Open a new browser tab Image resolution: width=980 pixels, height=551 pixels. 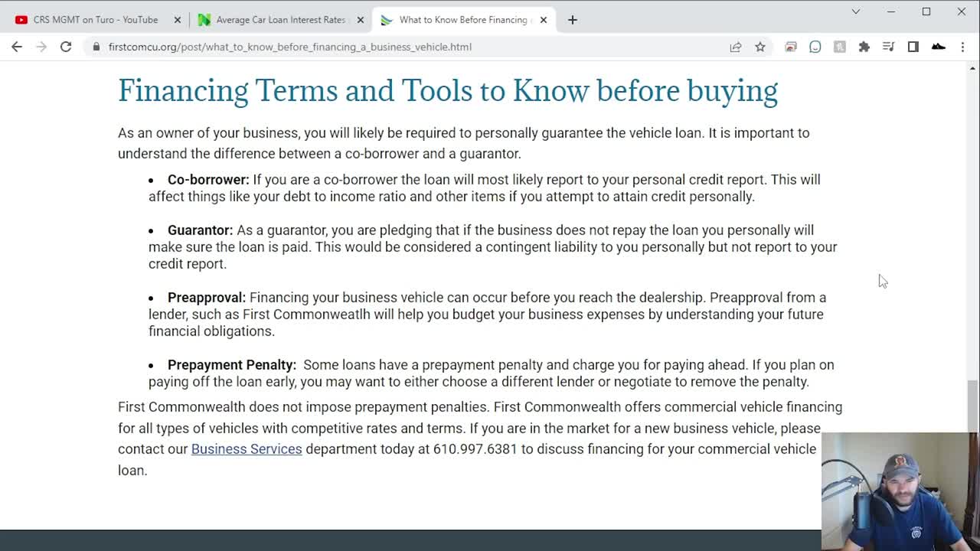pyautogui.click(x=573, y=20)
